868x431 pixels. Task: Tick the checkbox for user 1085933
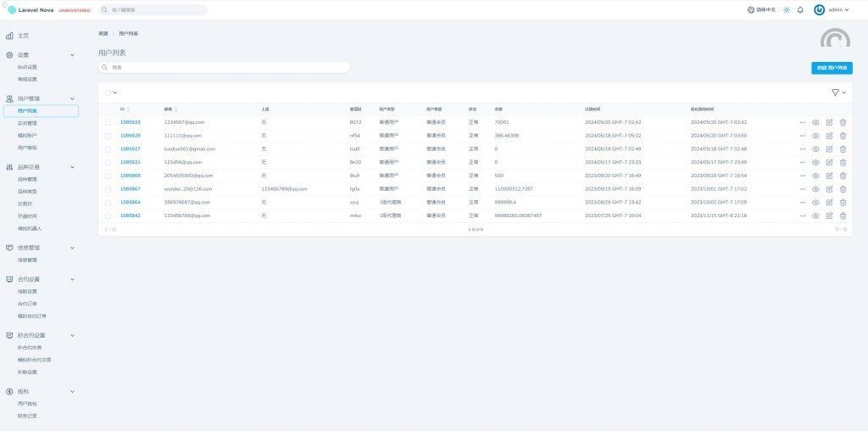pos(108,122)
